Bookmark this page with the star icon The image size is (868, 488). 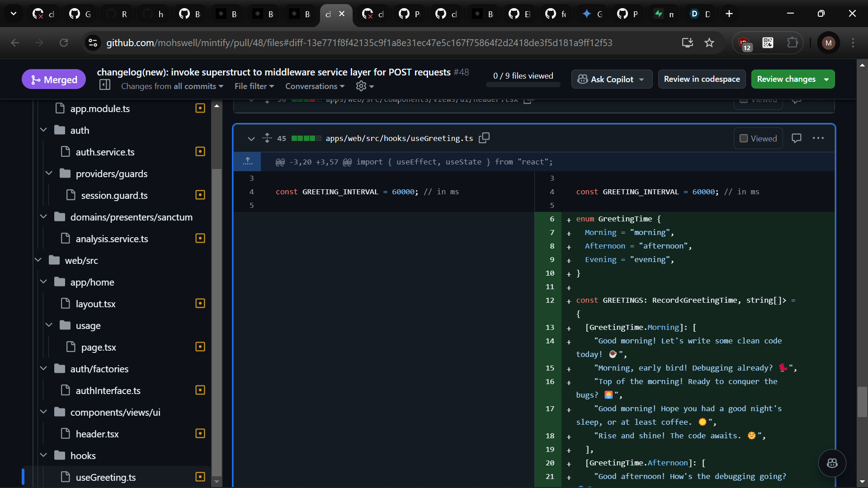pos(709,43)
